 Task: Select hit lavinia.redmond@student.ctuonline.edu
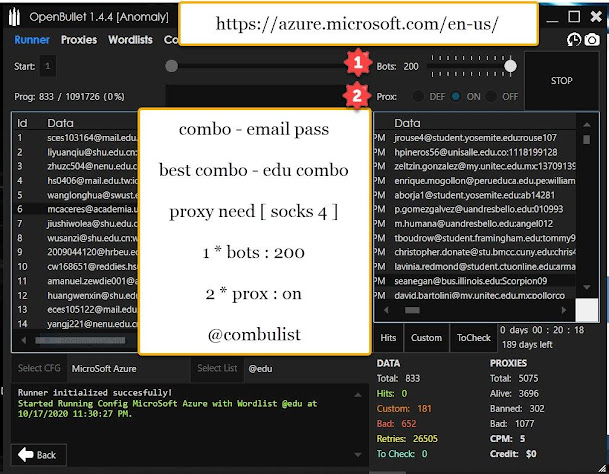[x=475, y=267]
